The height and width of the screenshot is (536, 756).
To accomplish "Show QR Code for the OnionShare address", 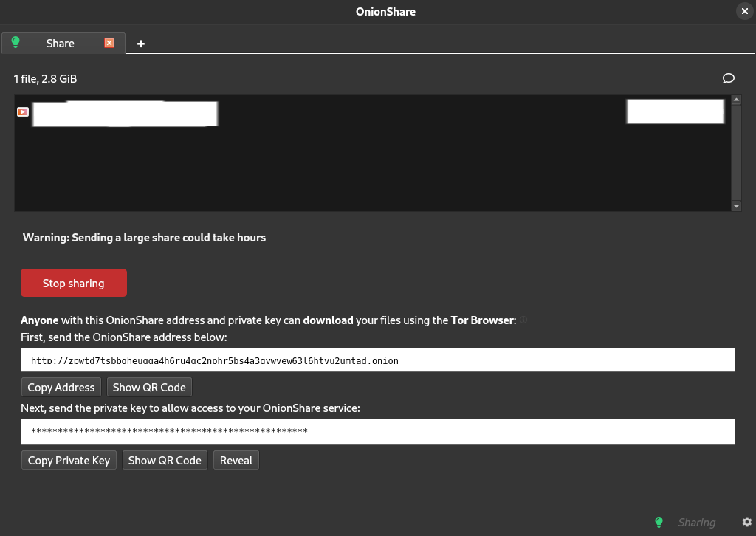I will (149, 387).
